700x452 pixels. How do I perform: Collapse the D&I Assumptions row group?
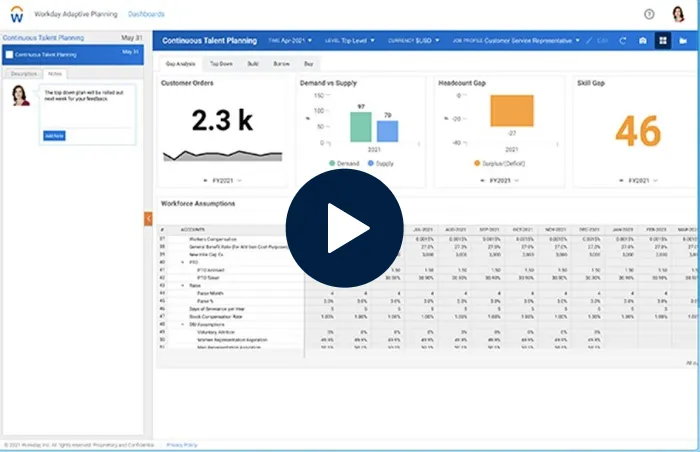click(183, 324)
